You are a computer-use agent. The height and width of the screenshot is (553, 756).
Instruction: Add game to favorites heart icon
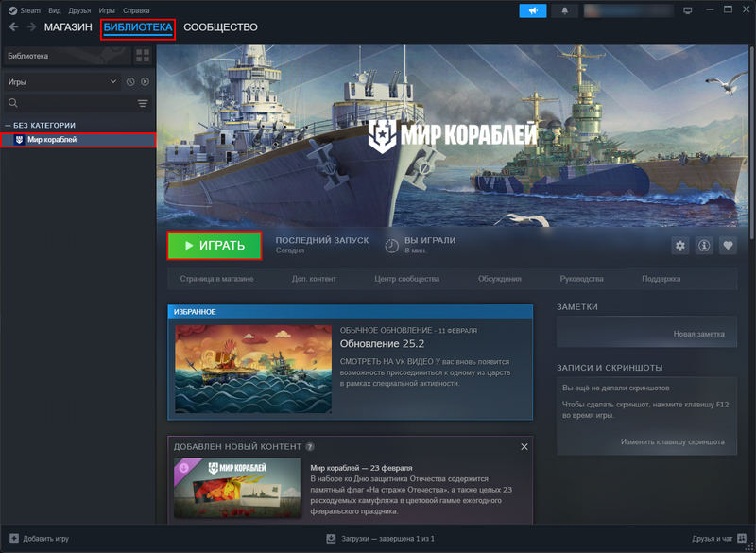(x=728, y=246)
